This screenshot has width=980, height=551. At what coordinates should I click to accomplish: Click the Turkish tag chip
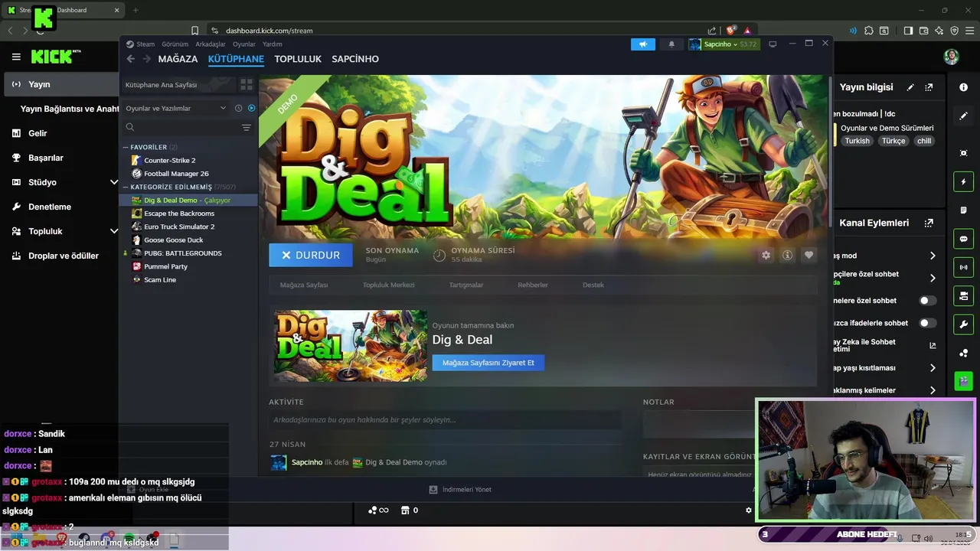[x=857, y=141]
